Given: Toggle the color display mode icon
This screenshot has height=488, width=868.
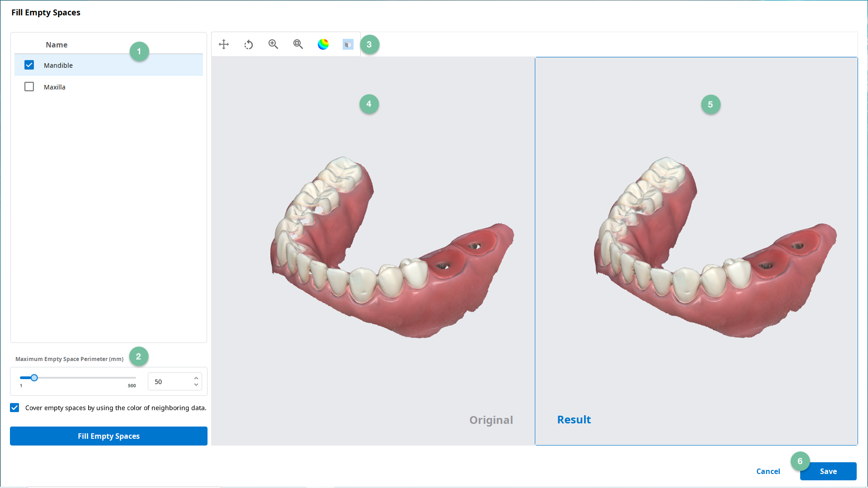Looking at the screenshot, I should coord(323,44).
